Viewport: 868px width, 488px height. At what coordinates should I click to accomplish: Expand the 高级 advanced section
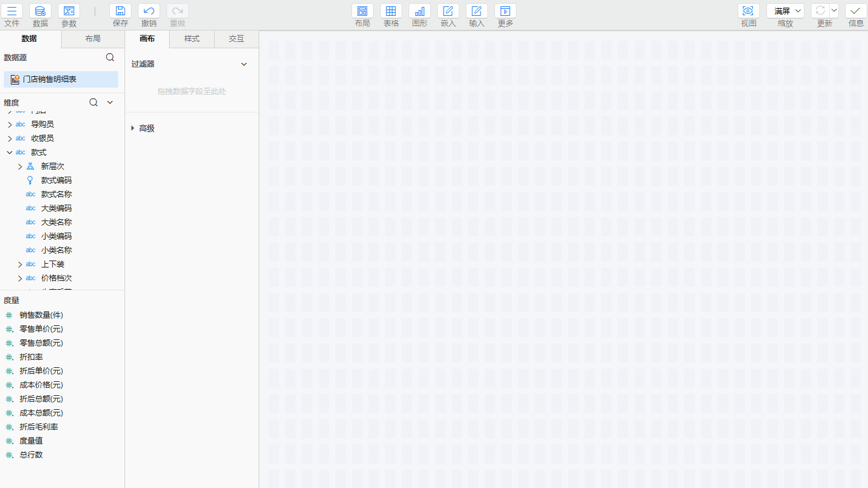pos(133,128)
